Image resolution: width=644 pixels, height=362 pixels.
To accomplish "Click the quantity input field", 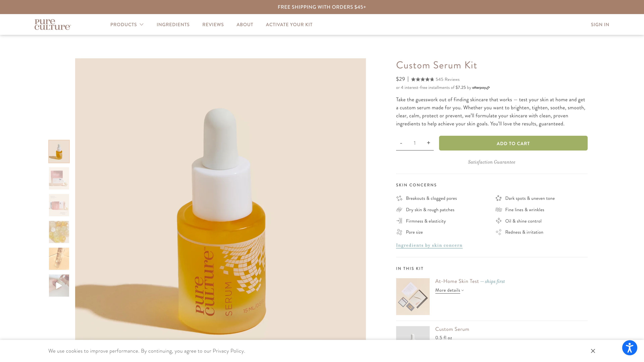I will tap(415, 143).
